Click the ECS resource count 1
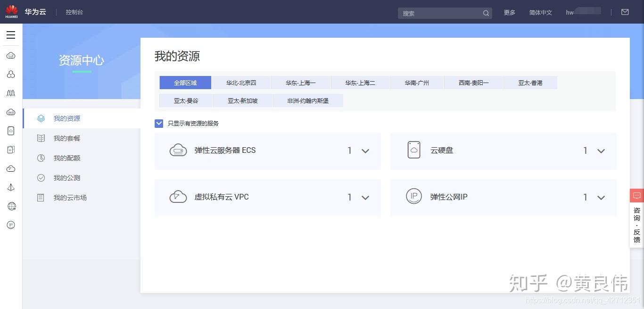Viewport: 644px width, 309px height. tap(349, 150)
